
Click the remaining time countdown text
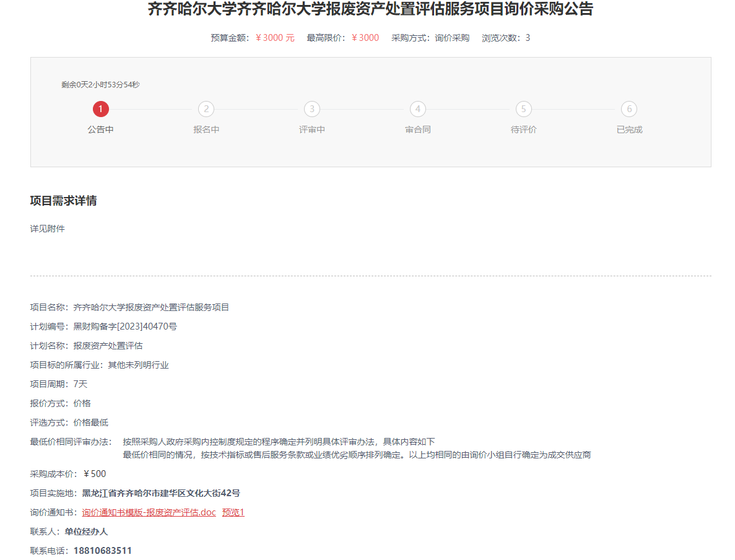100,85
